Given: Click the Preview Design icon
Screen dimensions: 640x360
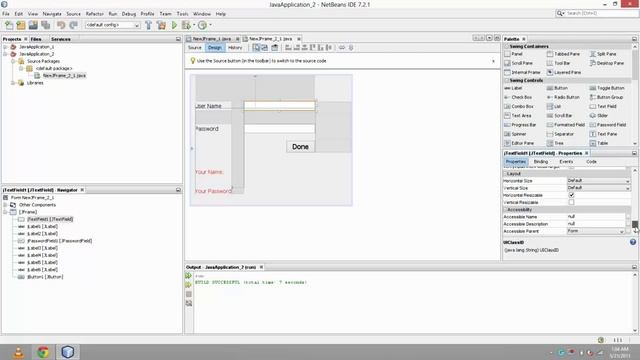Looking at the screenshot, I should point(275,48).
